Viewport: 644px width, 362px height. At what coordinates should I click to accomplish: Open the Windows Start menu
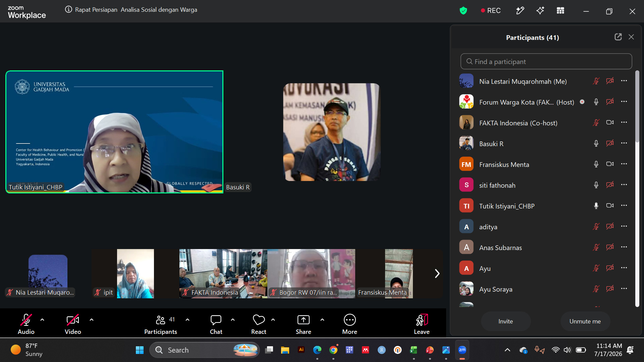point(140,350)
